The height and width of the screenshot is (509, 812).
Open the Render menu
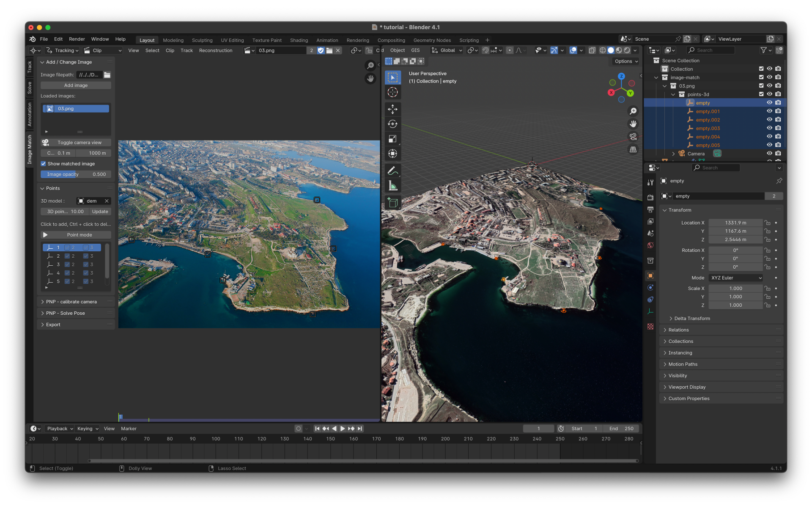(77, 39)
